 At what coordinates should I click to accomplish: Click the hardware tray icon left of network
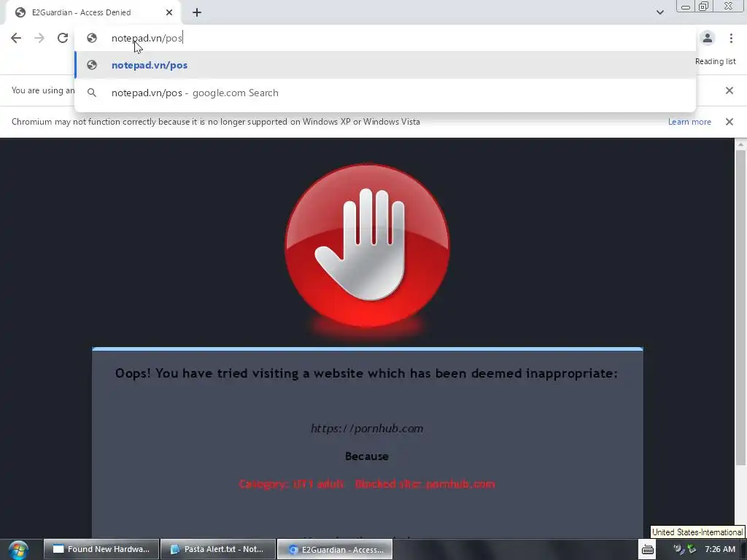point(679,549)
